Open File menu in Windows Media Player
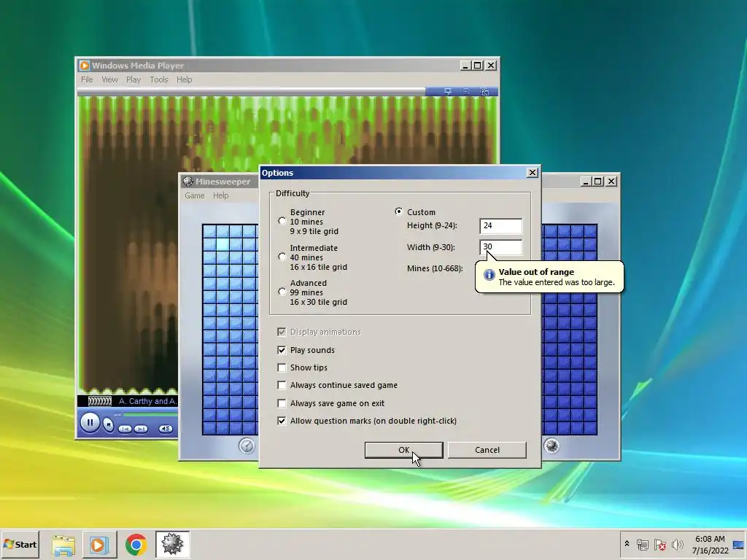Screen dimensions: 747x560 point(87,79)
